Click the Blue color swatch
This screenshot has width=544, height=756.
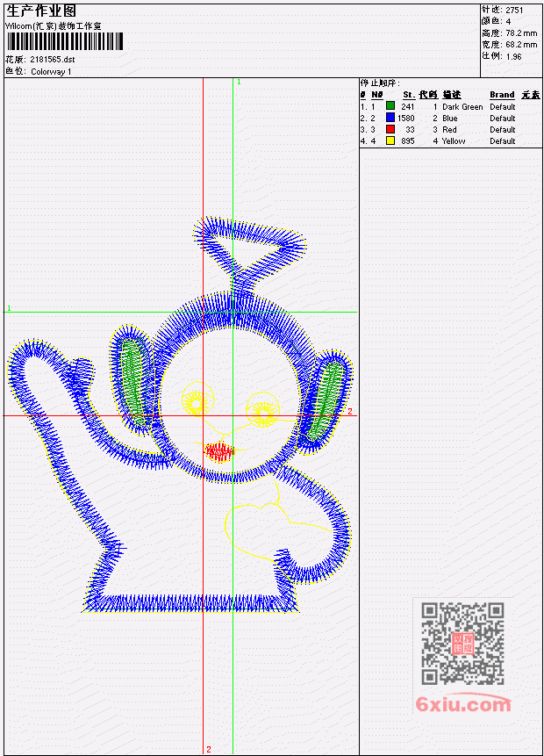(x=390, y=118)
